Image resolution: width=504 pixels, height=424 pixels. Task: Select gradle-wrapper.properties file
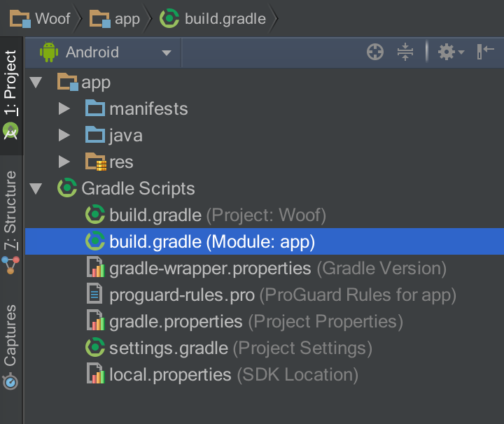click(264, 268)
